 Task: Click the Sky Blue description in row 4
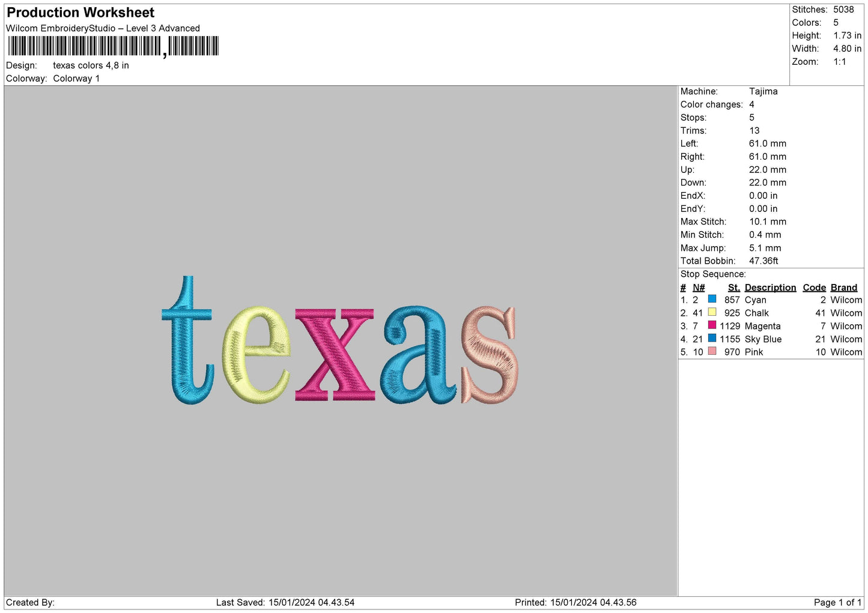[763, 340]
